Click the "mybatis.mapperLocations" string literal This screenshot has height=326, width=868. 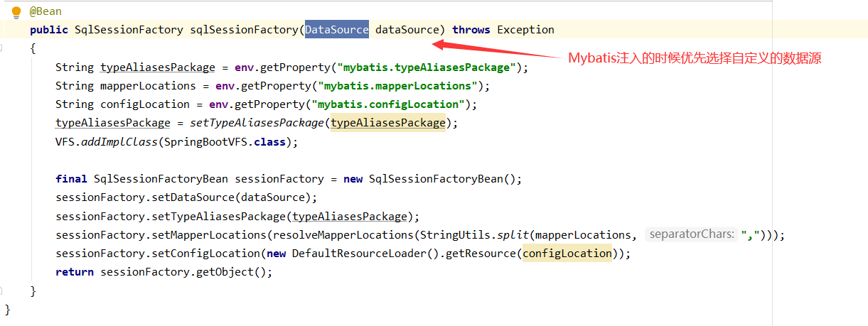point(398,86)
